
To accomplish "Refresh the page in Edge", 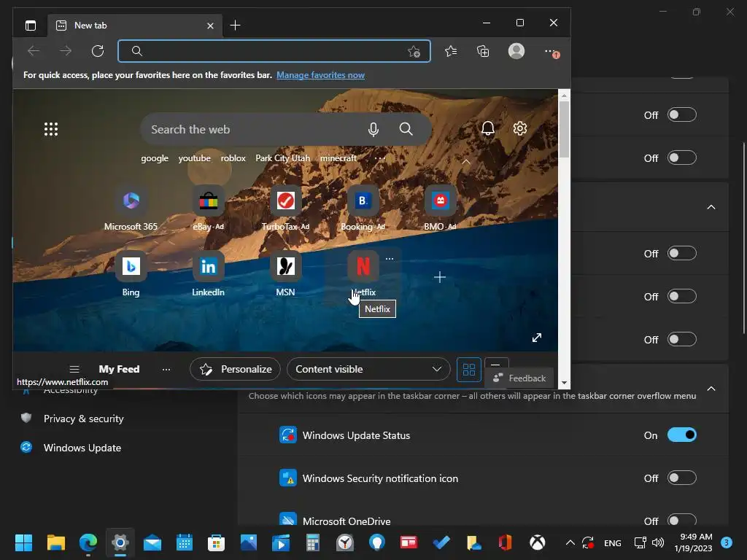I will point(98,51).
